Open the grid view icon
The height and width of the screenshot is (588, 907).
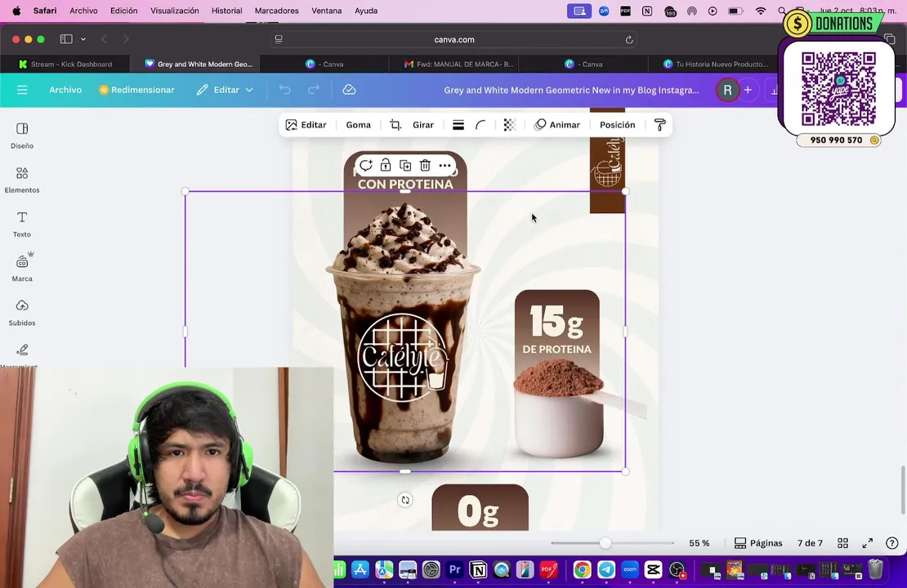842,543
